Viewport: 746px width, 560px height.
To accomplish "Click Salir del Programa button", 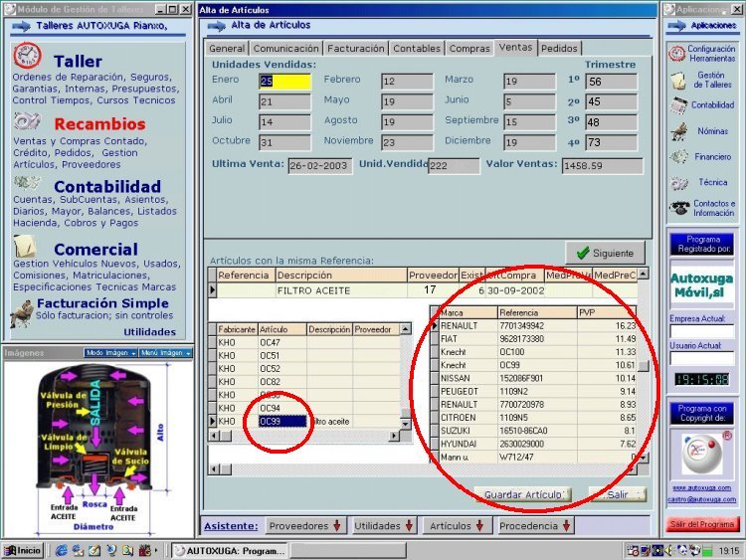I will (702, 524).
